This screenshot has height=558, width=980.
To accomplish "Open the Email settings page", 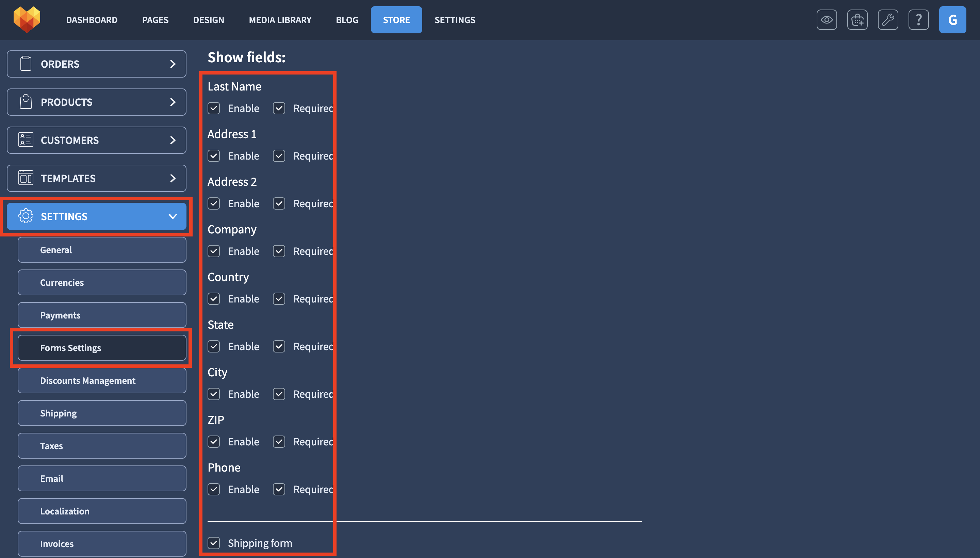I will [102, 478].
